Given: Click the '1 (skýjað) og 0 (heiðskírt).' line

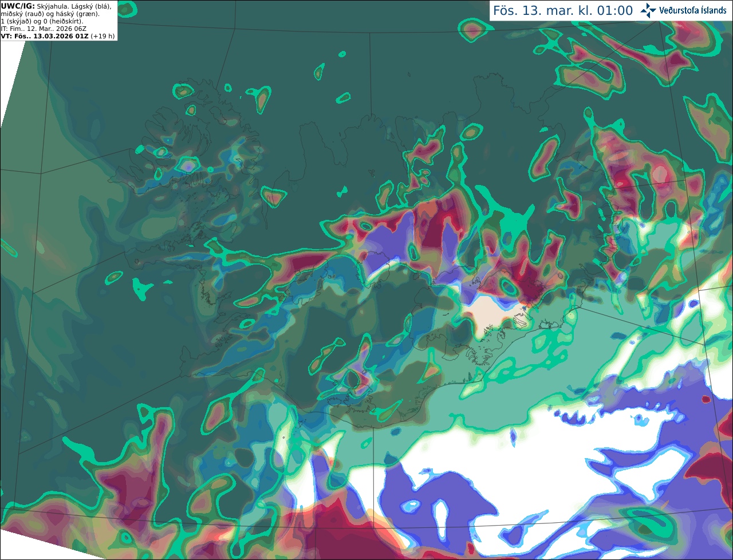Looking at the screenshot, I should (x=42, y=21).
